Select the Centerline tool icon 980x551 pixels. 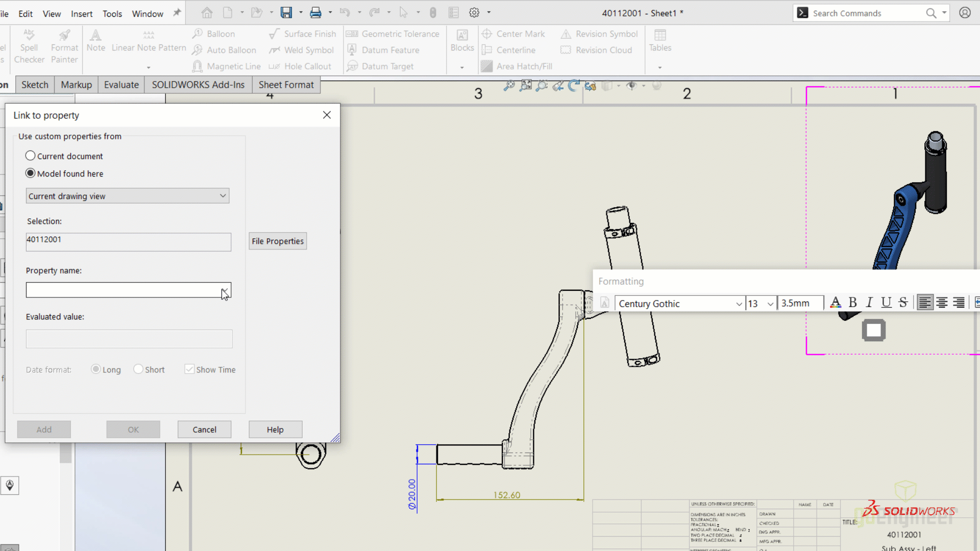point(486,49)
